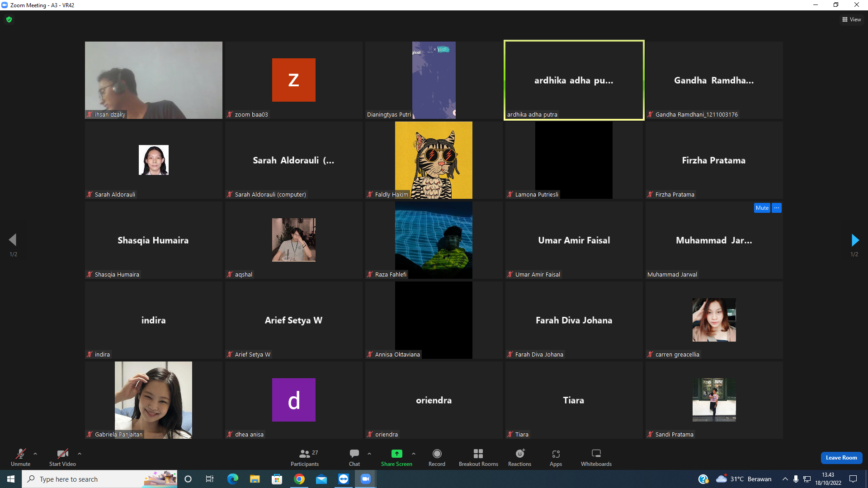Viewport: 868px width, 488px height.
Task: Select Sandi Pratama's tile
Action: pos(714,400)
